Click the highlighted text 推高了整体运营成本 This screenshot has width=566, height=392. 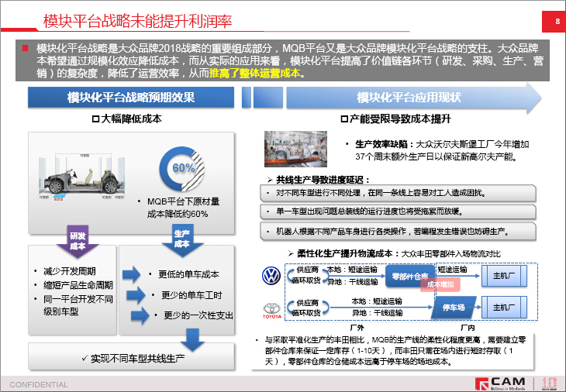click(x=255, y=73)
